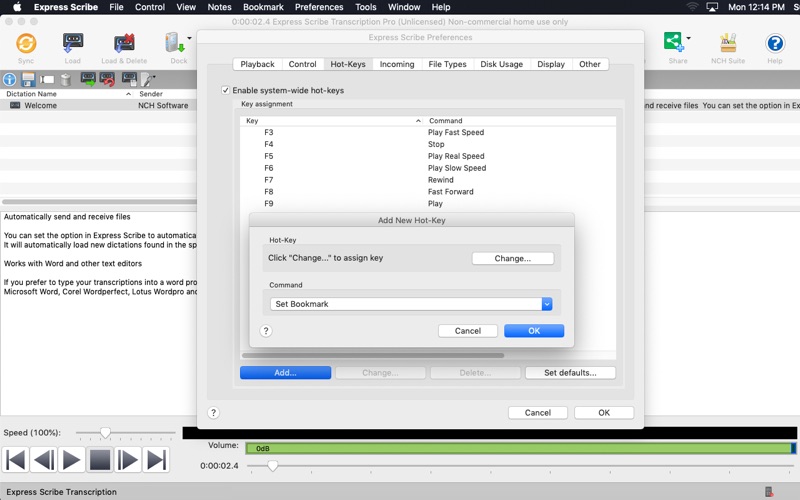This screenshot has height=500, width=800.
Task: Click the Wi-Fi status icon
Action: click(x=692, y=7)
